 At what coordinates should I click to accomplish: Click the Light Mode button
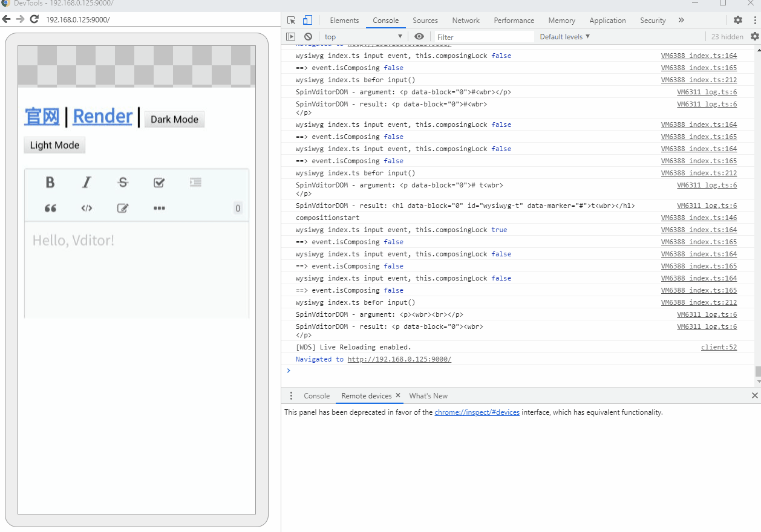click(x=54, y=145)
